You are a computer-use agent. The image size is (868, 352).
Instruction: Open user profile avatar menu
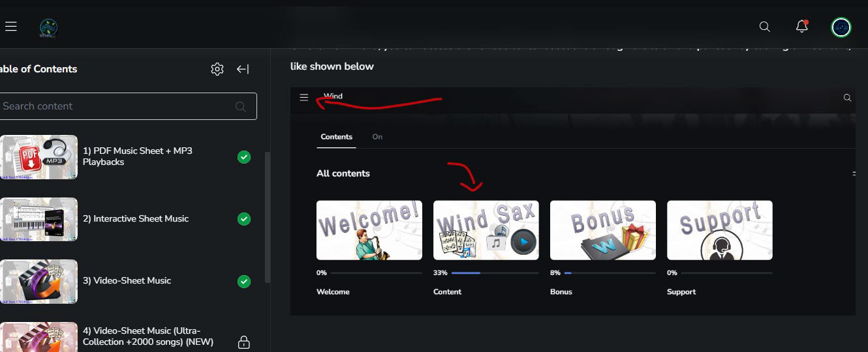841,27
